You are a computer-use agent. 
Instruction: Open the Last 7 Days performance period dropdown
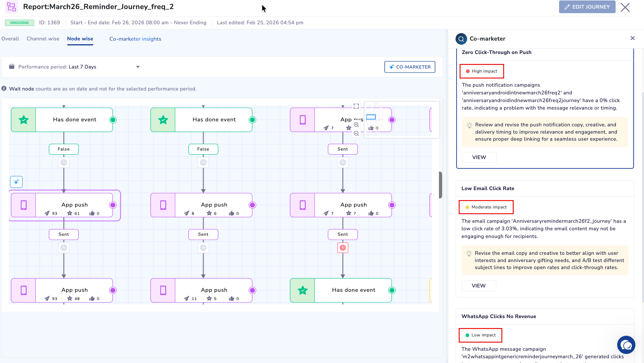coord(138,67)
